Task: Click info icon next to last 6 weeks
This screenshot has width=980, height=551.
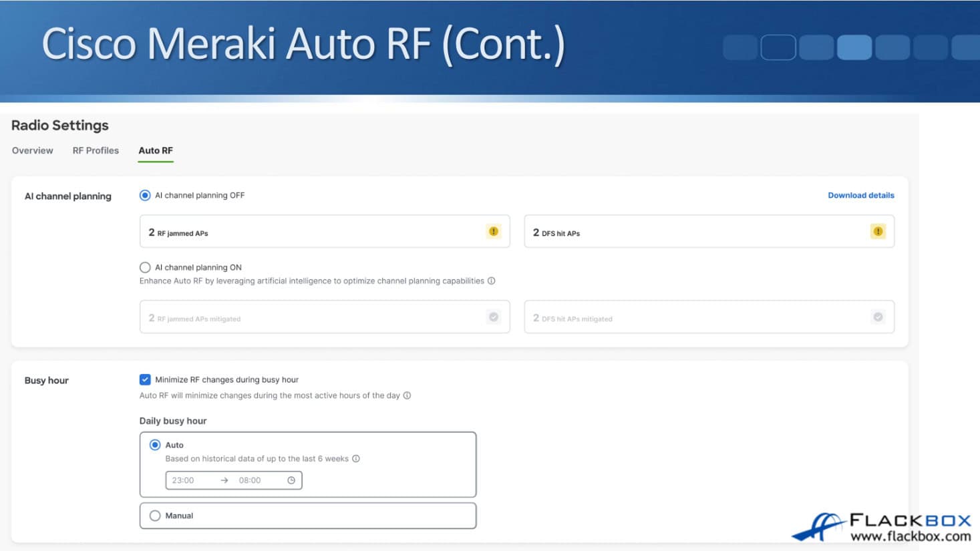Action: click(x=356, y=459)
